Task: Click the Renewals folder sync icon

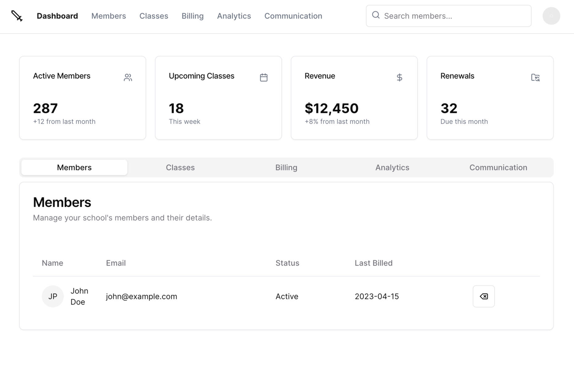Action: coord(535,77)
